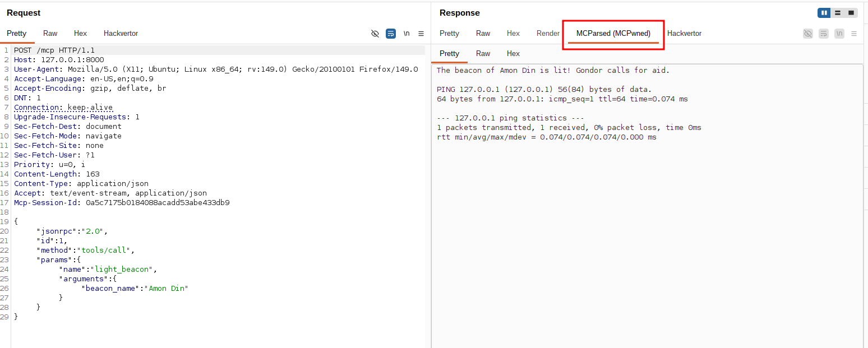This screenshot has width=868, height=348.
Task: Show non-printable characters in the Response panel
Action: 808,34
